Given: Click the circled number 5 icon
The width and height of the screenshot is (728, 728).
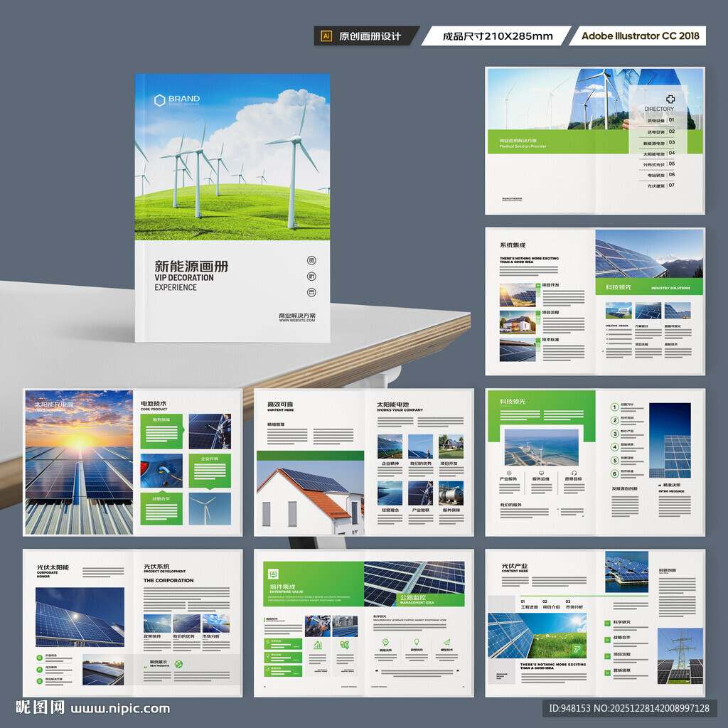Looking at the screenshot, I should click(x=614, y=461).
